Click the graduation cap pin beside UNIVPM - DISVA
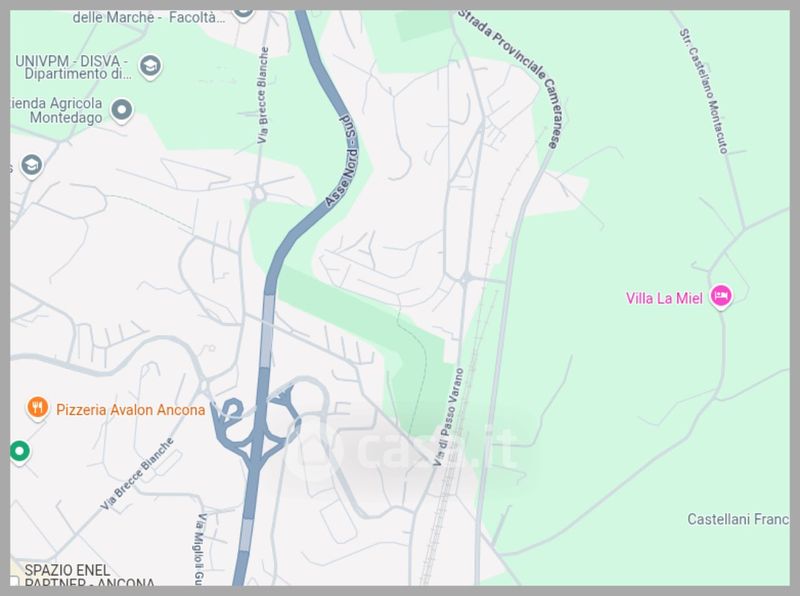 [x=150, y=66]
